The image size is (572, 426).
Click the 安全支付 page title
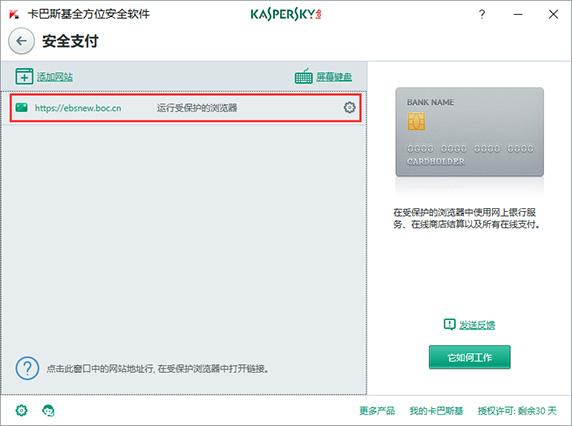point(70,41)
